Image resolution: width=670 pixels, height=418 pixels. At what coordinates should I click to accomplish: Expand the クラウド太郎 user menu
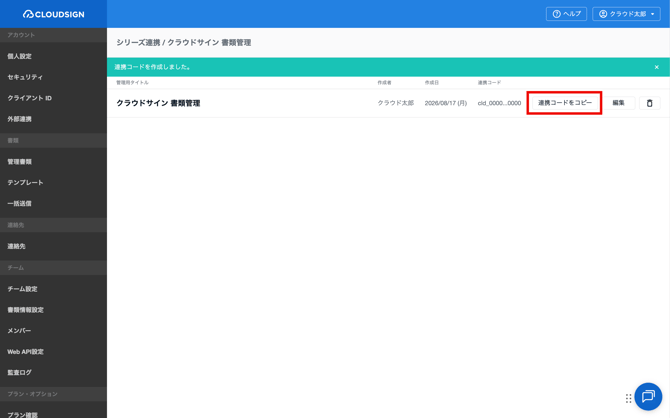626,14
